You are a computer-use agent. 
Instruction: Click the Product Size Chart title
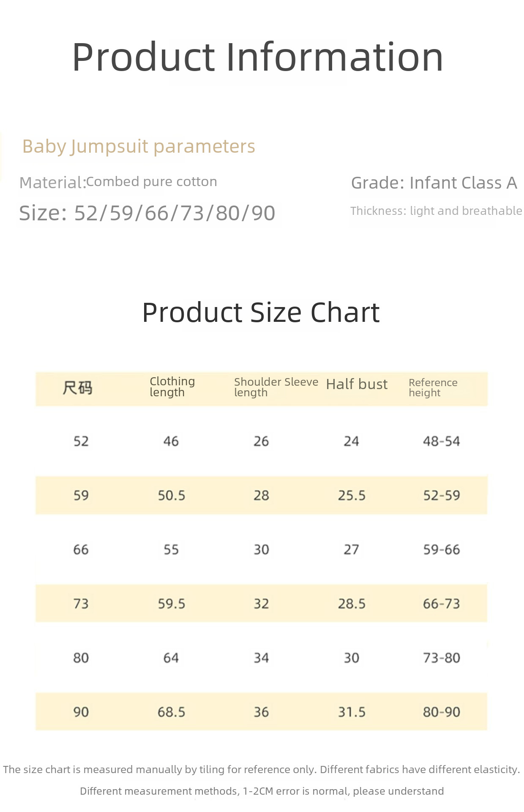pos(261,313)
